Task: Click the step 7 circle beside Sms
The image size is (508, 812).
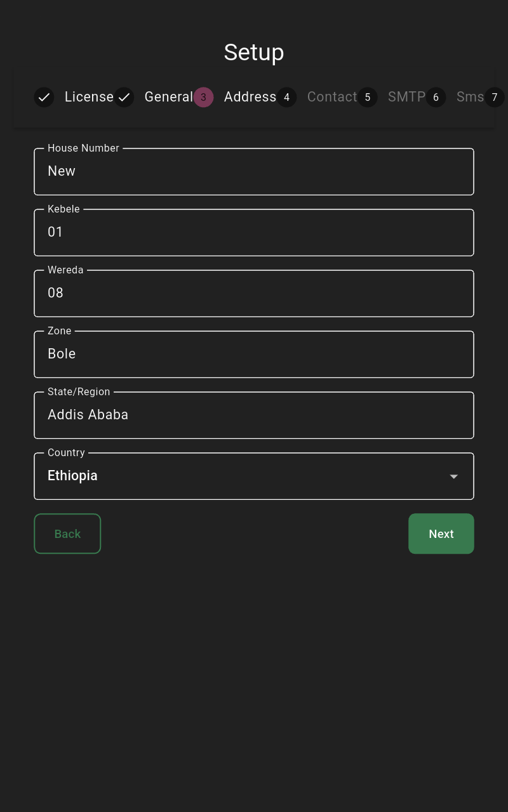Action: click(x=494, y=97)
